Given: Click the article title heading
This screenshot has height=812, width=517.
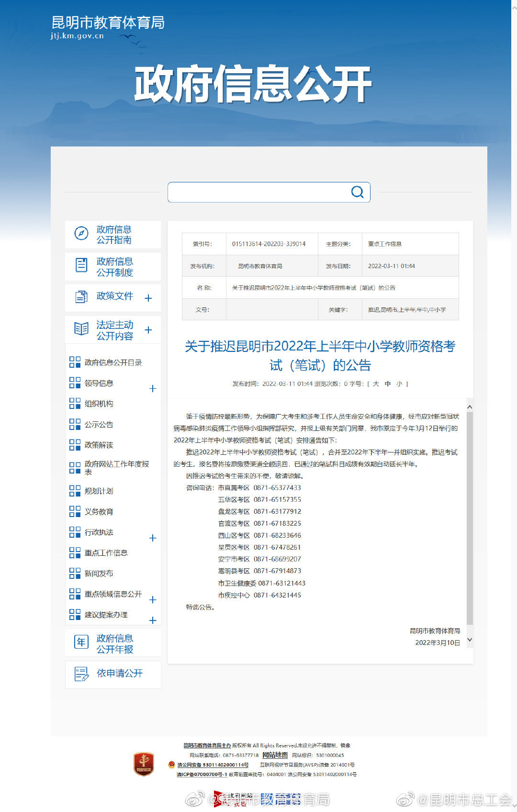Looking at the screenshot, I should click(x=320, y=356).
